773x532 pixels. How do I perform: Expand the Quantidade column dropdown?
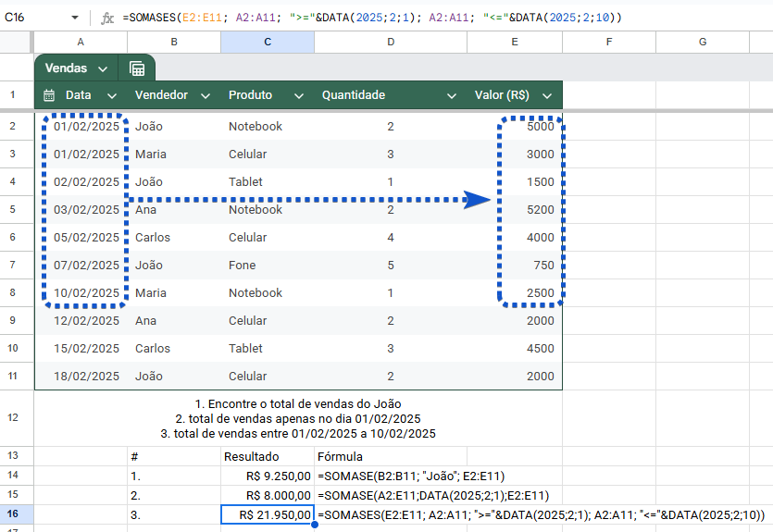452,95
